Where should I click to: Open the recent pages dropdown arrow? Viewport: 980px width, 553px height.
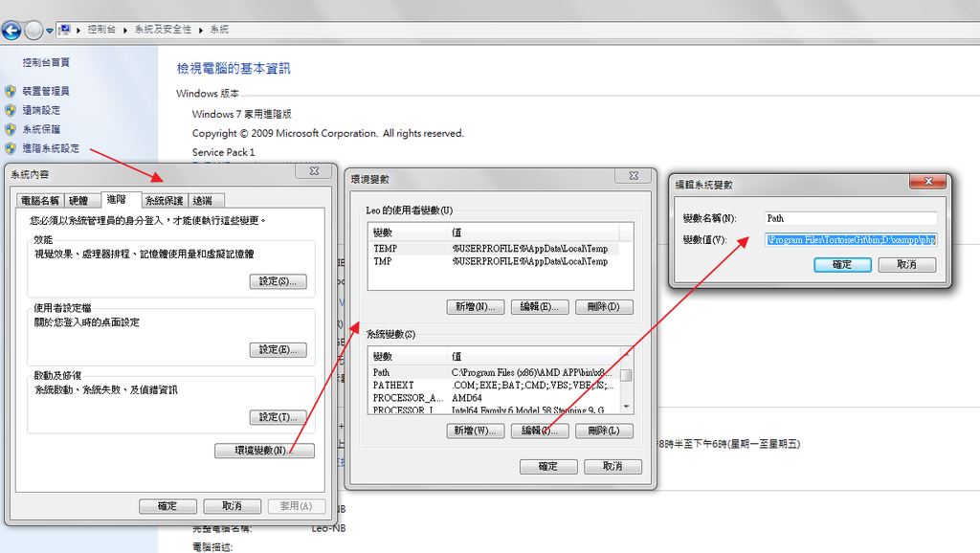click(50, 31)
